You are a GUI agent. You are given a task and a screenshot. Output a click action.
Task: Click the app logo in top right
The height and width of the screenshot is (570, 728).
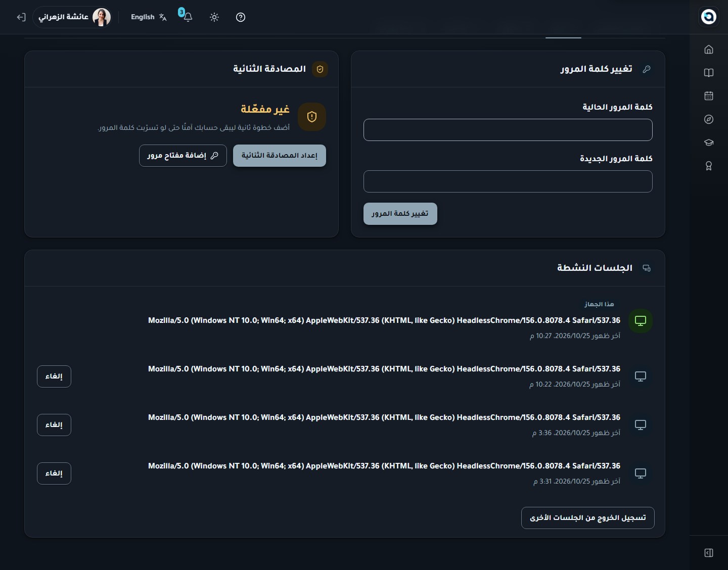(x=709, y=17)
